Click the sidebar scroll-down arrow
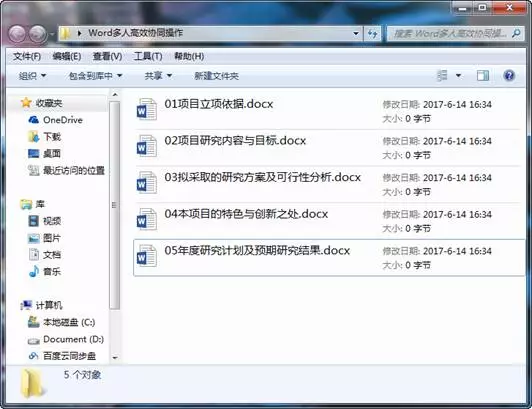532x409 pixels. [x=115, y=357]
